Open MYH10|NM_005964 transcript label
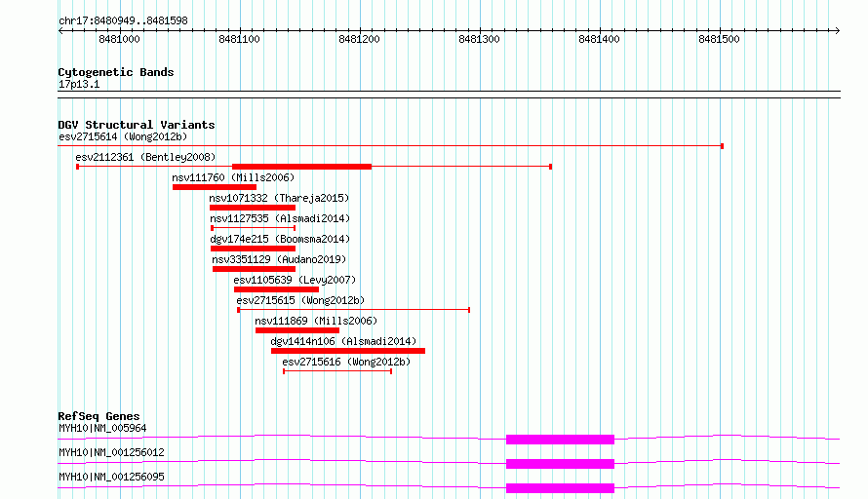This screenshot has height=499, width=868. pyautogui.click(x=102, y=428)
